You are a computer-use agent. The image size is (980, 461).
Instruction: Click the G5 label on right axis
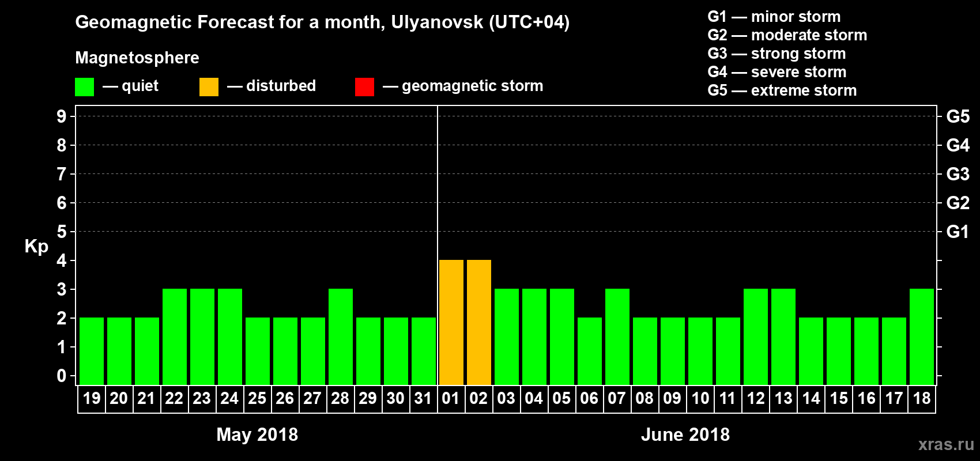[x=958, y=116]
